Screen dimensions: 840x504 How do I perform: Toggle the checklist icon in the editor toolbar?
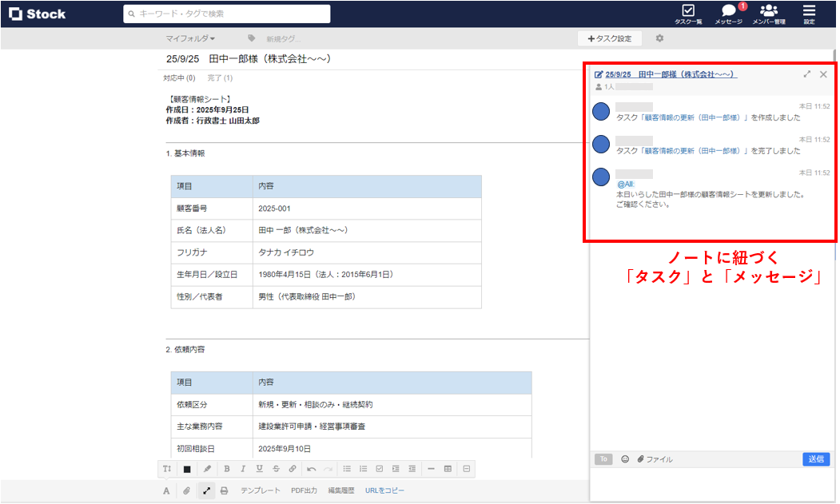381,469
